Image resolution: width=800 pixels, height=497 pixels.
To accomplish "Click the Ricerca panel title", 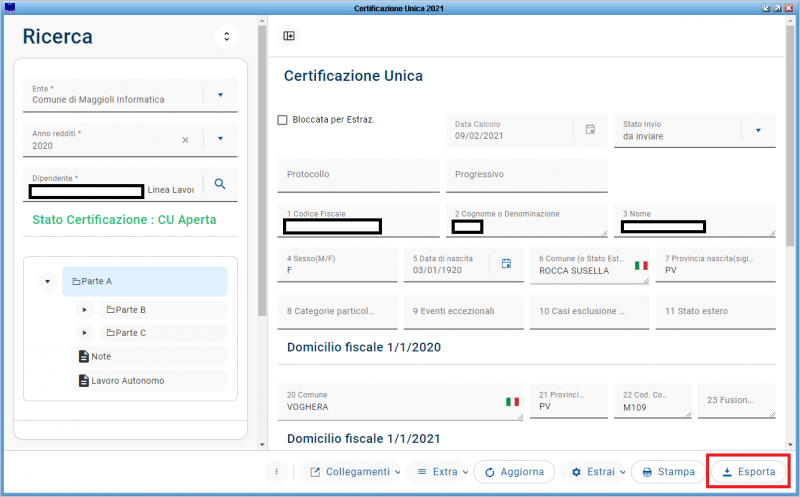I will [x=58, y=37].
